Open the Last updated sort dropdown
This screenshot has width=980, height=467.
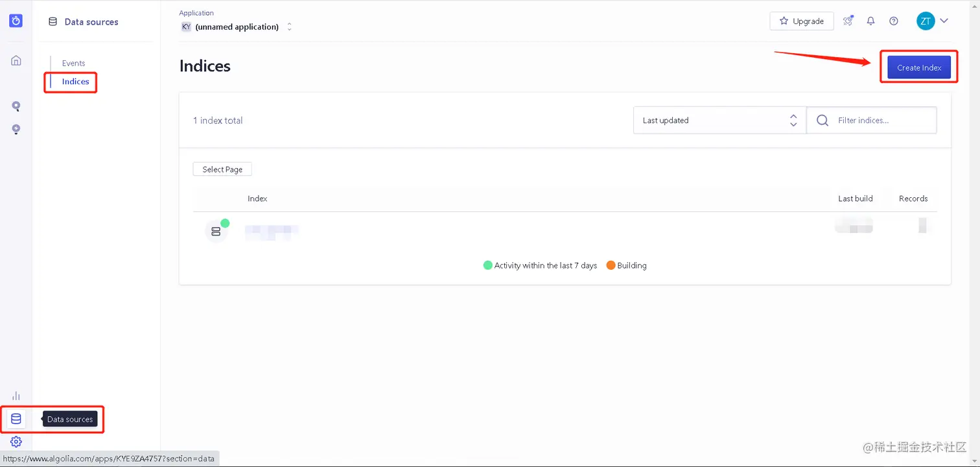point(719,120)
